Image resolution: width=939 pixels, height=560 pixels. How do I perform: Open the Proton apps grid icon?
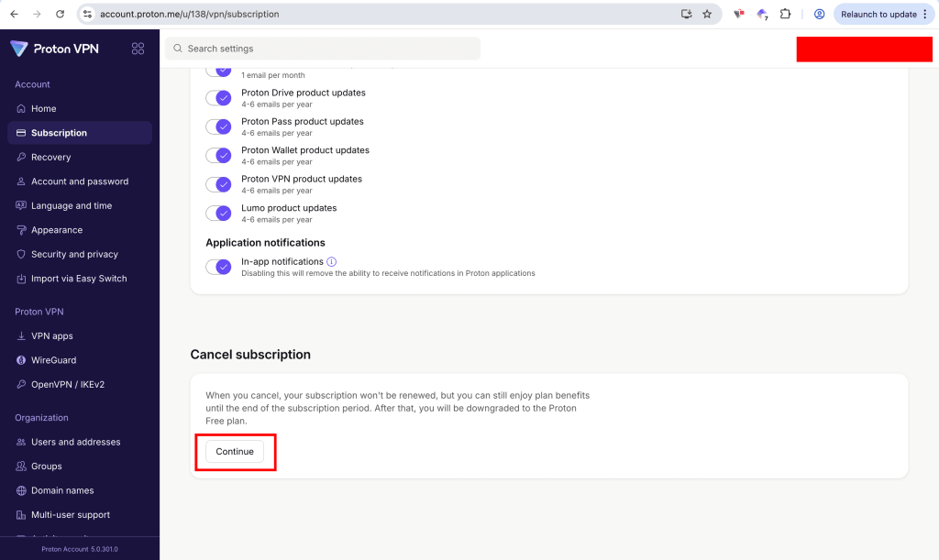(x=138, y=49)
